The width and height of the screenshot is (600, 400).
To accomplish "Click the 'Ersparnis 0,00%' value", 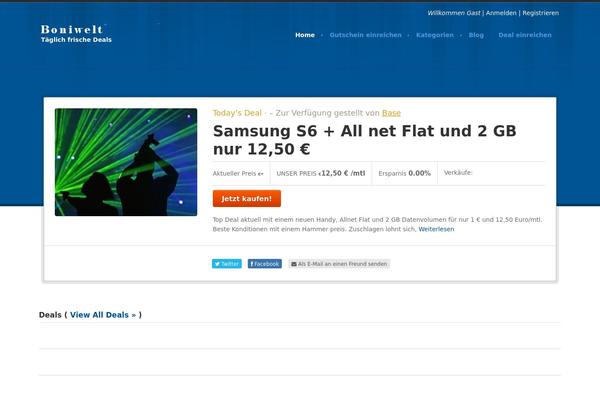I will pos(404,173).
